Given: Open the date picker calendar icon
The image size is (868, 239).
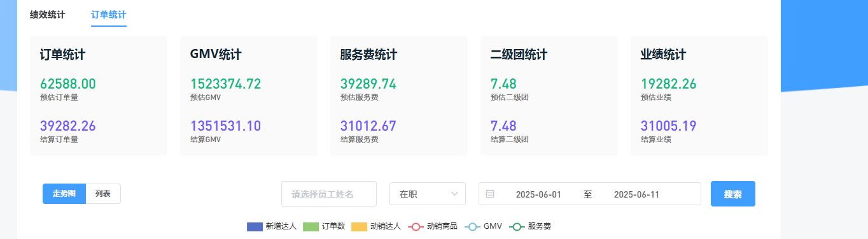Looking at the screenshot, I should [490, 194].
